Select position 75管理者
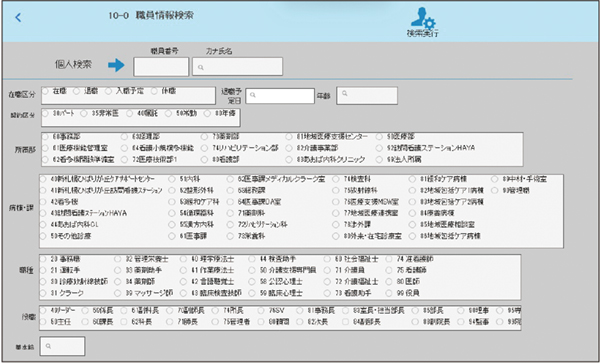The width and height of the screenshot is (600, 364). [215, 322]
